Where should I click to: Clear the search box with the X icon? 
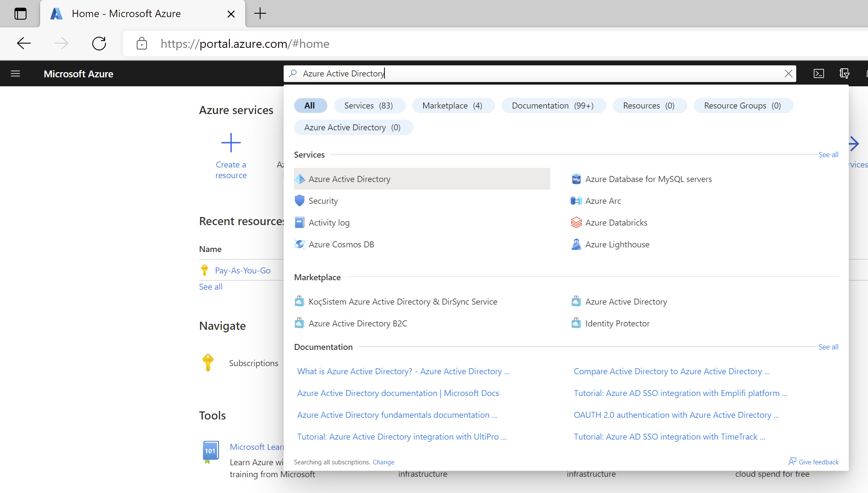click(x=788, y=73)
